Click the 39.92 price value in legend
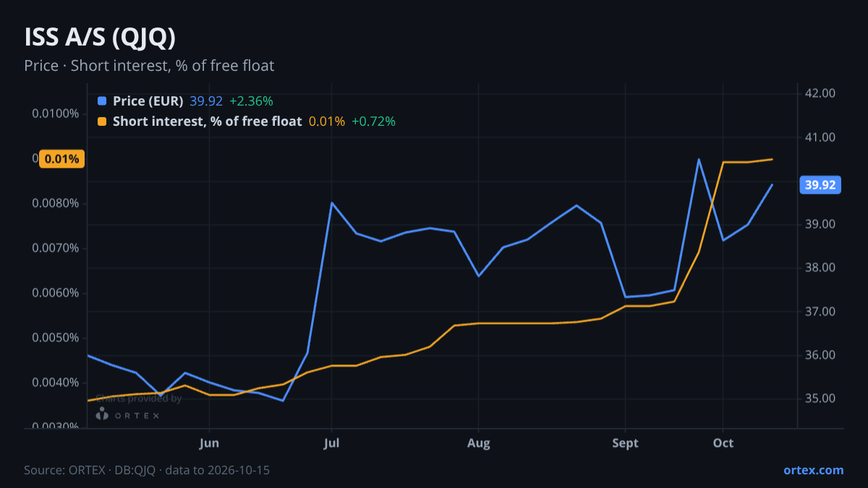This screenshot has width=868, height=488. (206, 101)
